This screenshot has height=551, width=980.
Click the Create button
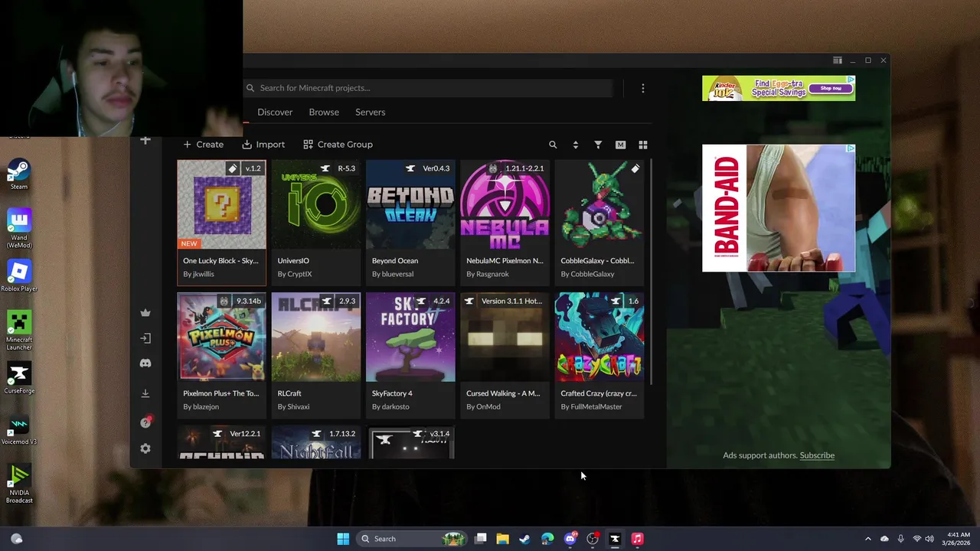point(203,144)
